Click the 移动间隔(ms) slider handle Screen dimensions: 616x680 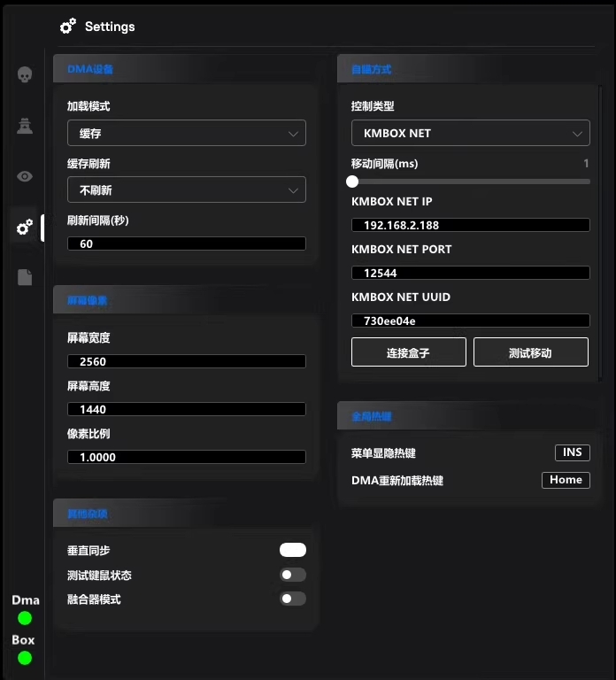tap(352, 182)
